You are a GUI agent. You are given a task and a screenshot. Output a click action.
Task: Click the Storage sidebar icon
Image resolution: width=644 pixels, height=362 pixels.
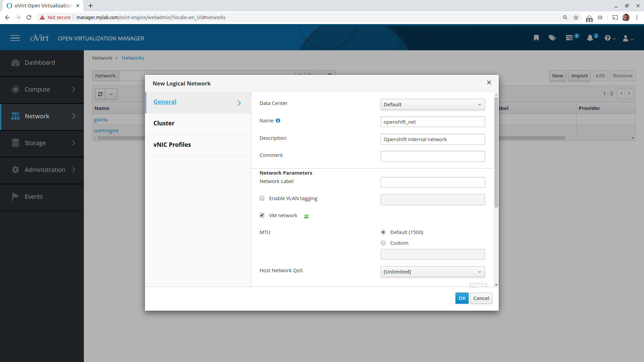click(15, 143)
